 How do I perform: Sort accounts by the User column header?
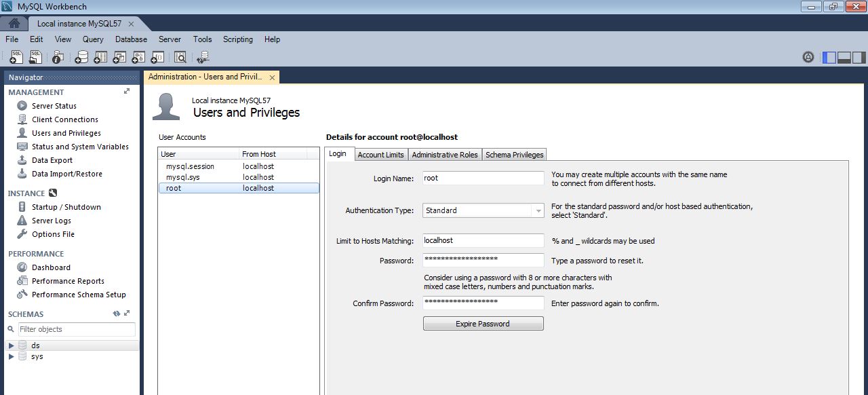click(x=199, y=154)
